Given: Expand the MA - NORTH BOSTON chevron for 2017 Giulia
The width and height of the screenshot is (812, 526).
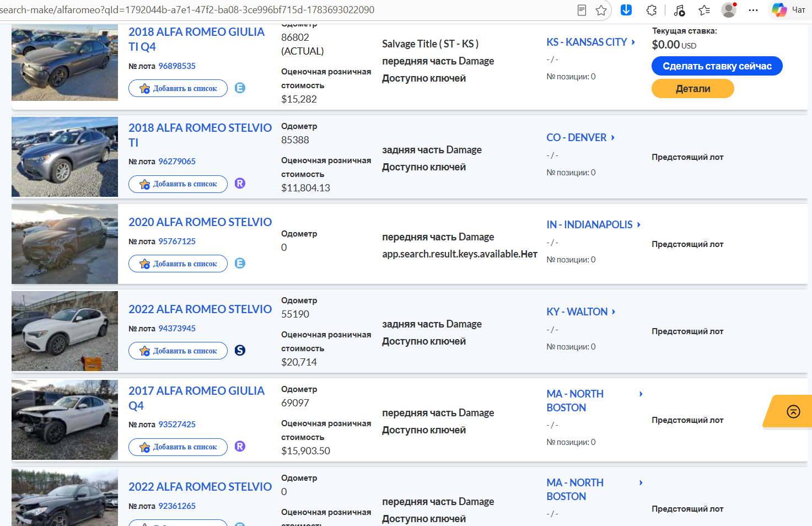Looking at the screenshot, I should click(641, 394).
